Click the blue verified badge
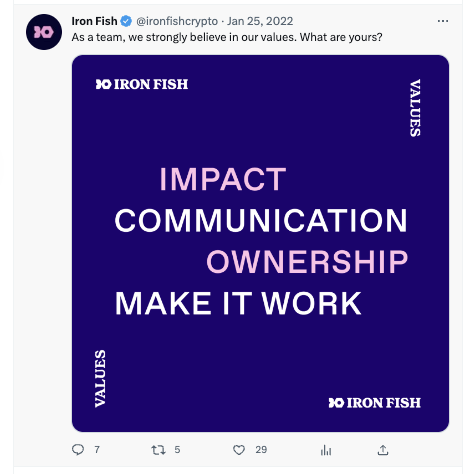The width and height of the screenshot is (469, 474). [126, 21]
